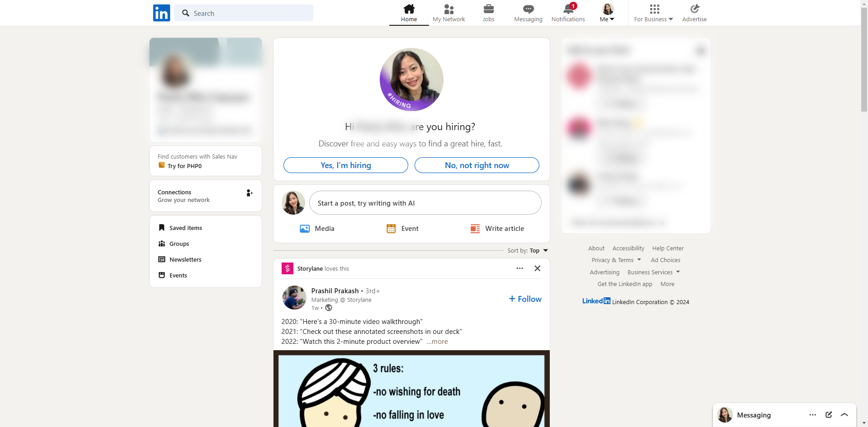Image resolution: width=868 pixels, height=427 pixels.
Task: Open the Prashil Prakash profile name link
Action: pyautogui.click(x=335, y=291)
